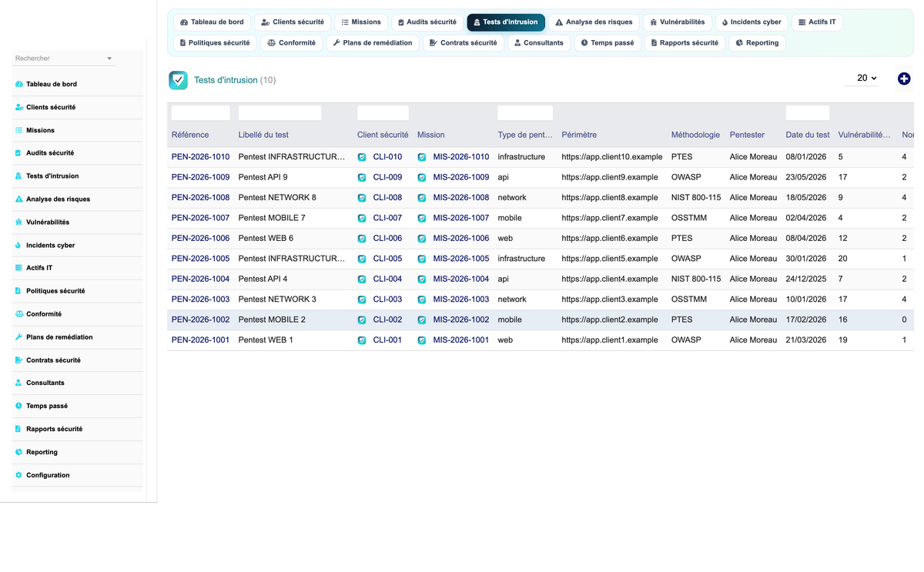Click the mission icon next to MIS-2026-1001

(x=422, y=340)
